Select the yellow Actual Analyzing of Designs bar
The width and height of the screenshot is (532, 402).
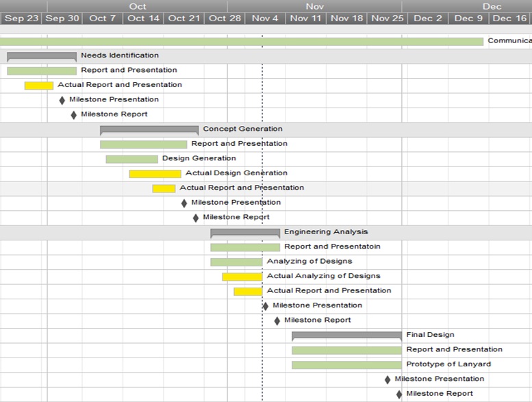click(242, 277)
